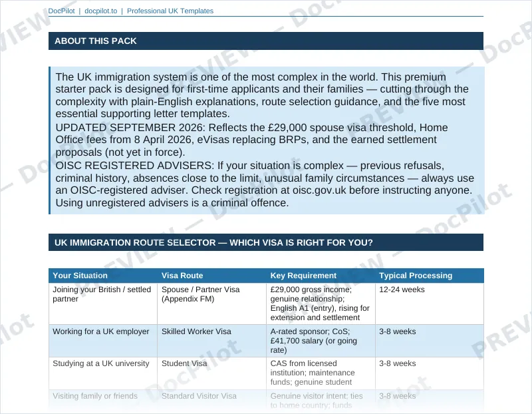Image resolution: width=532 pixels, height=414 pixels.
Task: Click the 'Skilled Worker Visa' cell
Action: coord(211,341)
